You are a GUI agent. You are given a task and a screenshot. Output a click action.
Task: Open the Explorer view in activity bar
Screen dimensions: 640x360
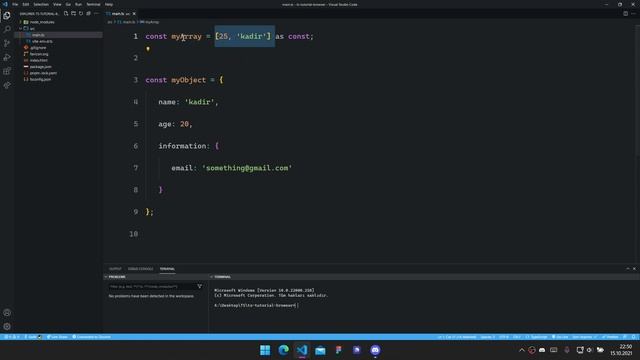click(7, 16)
